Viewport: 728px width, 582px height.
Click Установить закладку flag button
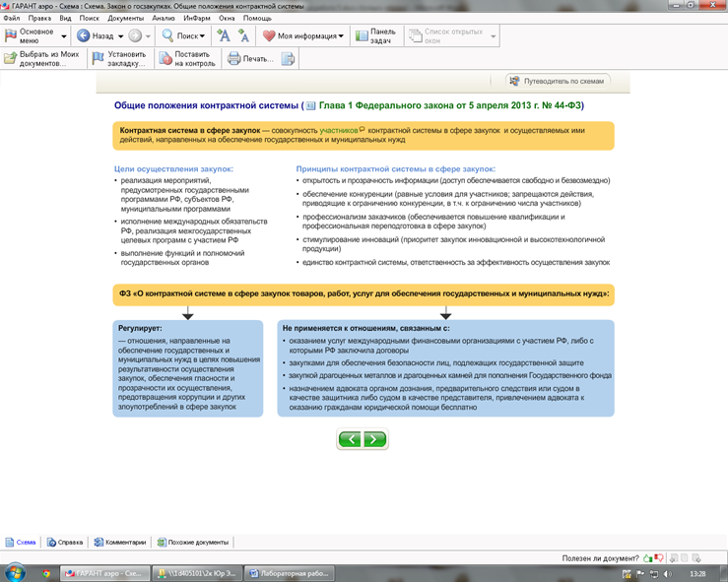[x=119, y=59]
